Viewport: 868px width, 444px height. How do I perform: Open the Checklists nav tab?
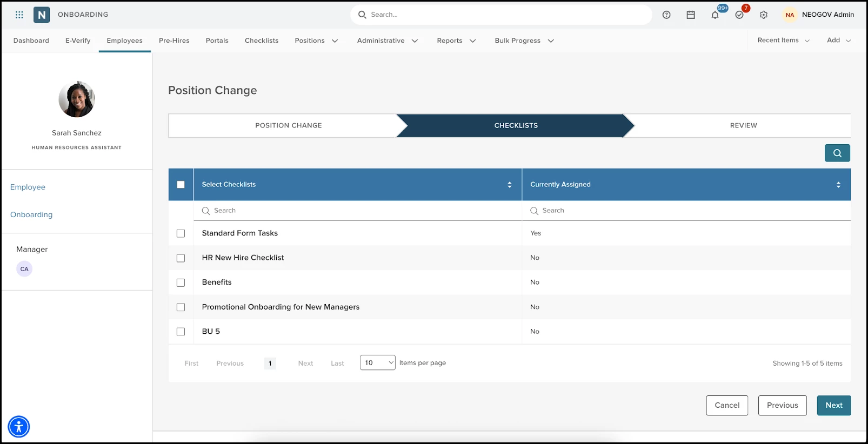coord(262,41)
